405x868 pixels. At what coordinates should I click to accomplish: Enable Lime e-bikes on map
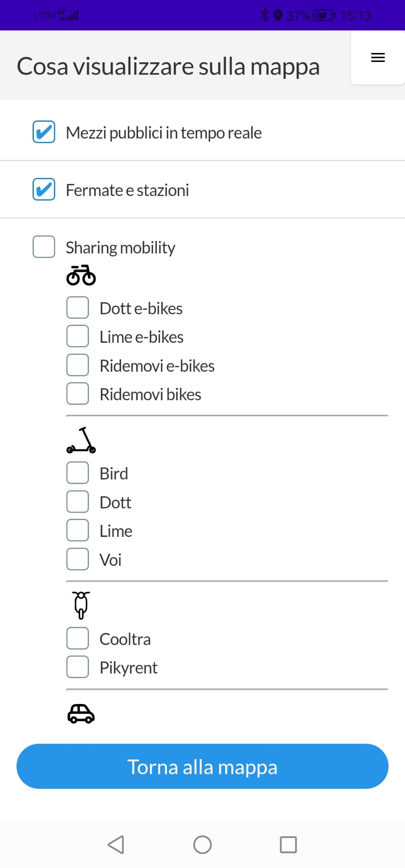click(78, 337)
